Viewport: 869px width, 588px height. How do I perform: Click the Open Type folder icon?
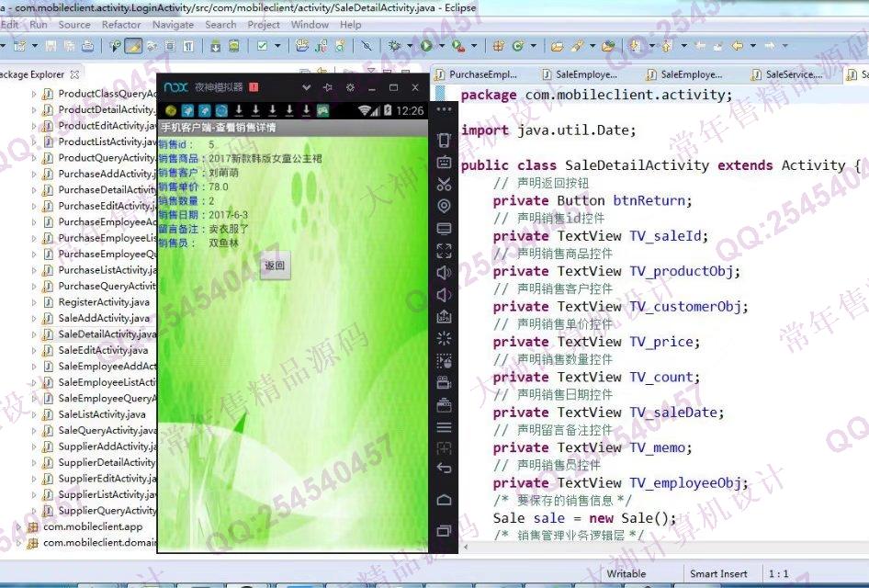click(x=557, y=46)
